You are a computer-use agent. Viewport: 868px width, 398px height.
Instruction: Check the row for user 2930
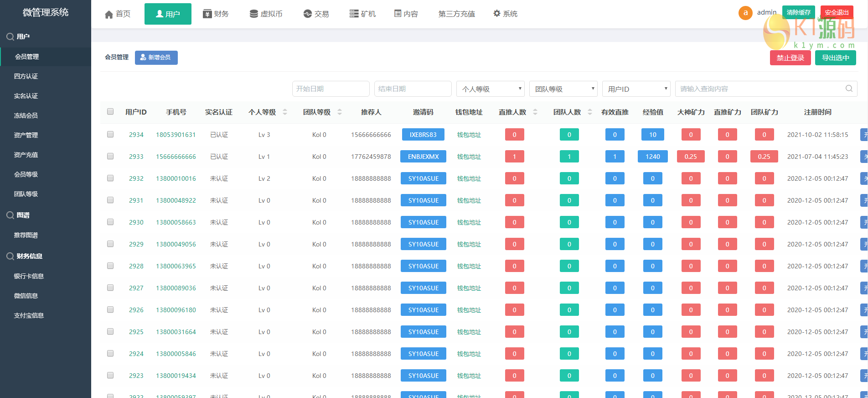click(110, 222)
